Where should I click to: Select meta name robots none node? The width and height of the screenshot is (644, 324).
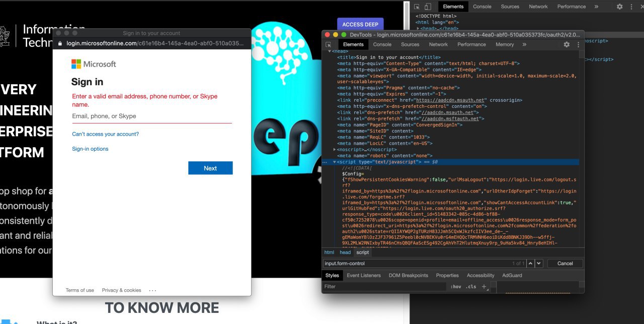385,156
